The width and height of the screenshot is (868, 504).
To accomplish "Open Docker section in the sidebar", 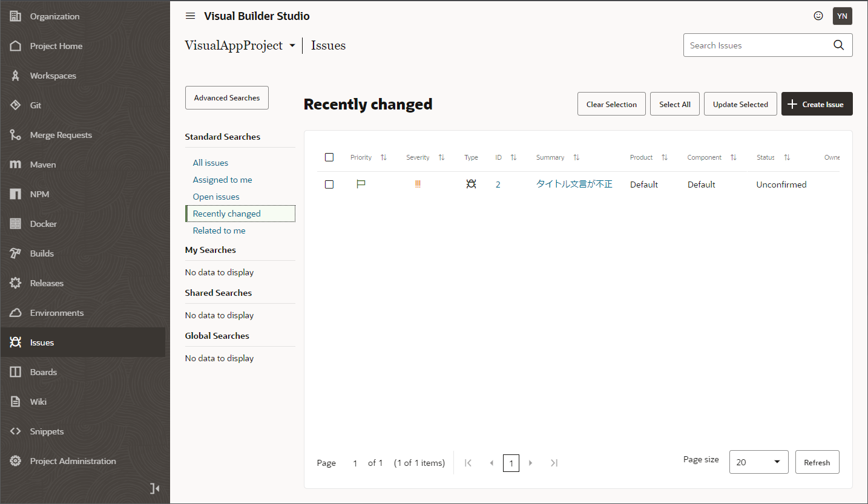I will [x=43, y=224].
